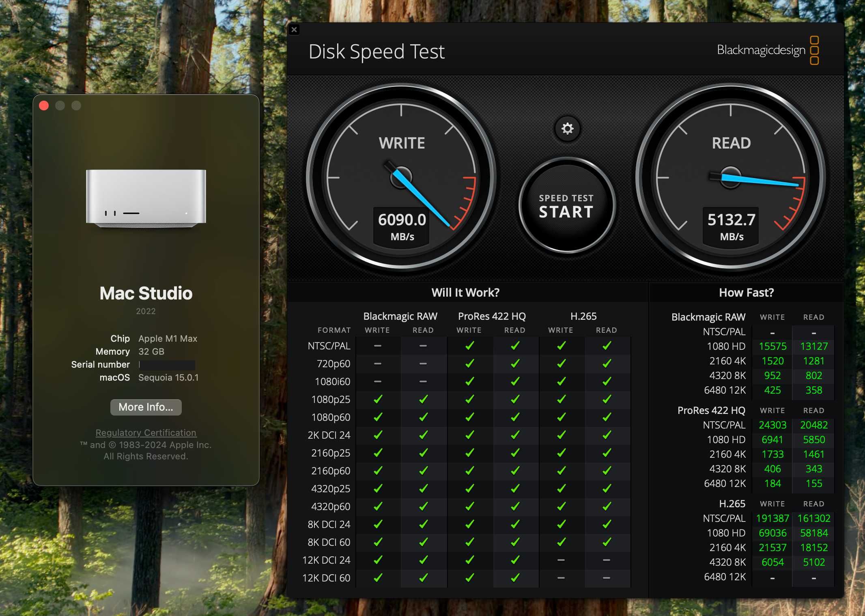Click the 2K DCI 24 format row label
Screen dimensions: 865x616
click(x=329, y=435)
